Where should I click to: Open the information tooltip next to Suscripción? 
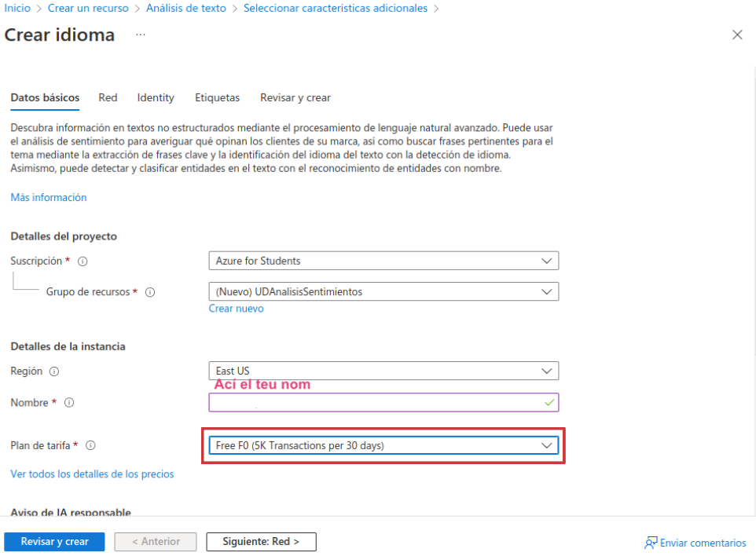(x=84, y=261)
